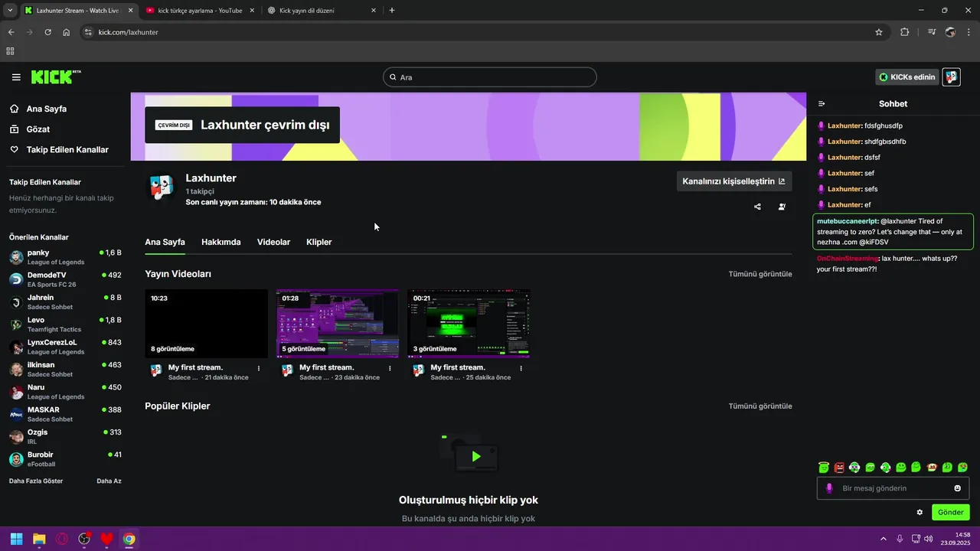Open the Burobir recommended channel
Screen dimensions: 980x551
(65, 459)
